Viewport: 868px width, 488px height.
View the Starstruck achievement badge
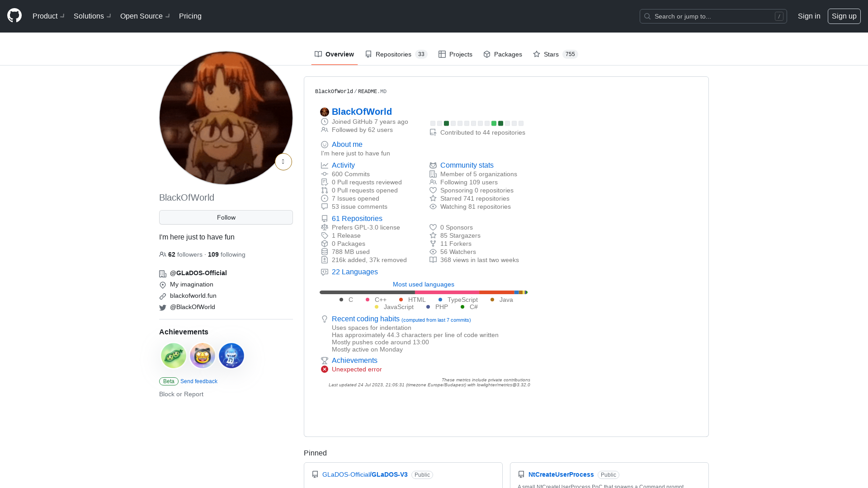tap(203, 356)
